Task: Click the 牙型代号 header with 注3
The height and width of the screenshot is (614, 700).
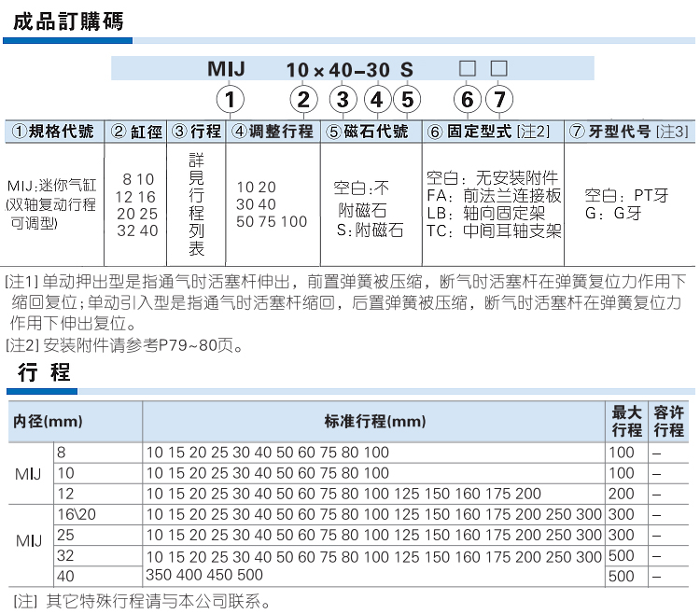Action: pyautogui.click(x=629, y=132)
